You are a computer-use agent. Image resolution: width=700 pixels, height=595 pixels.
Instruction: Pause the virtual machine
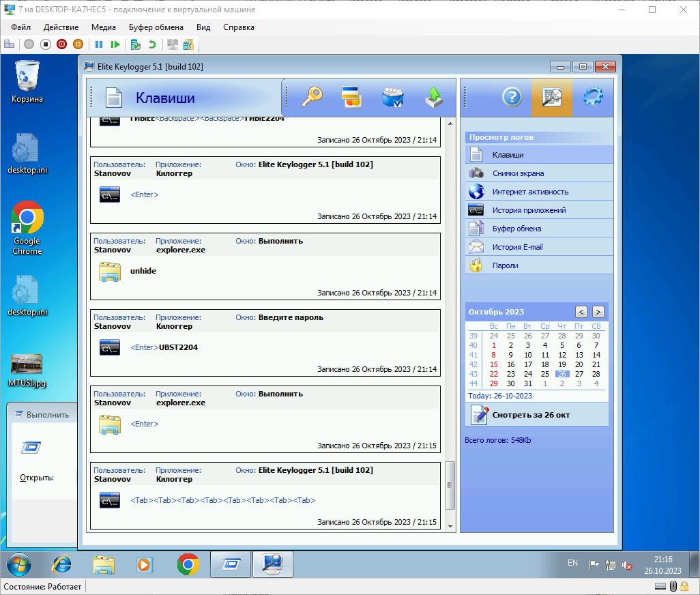tap(99, 44)
